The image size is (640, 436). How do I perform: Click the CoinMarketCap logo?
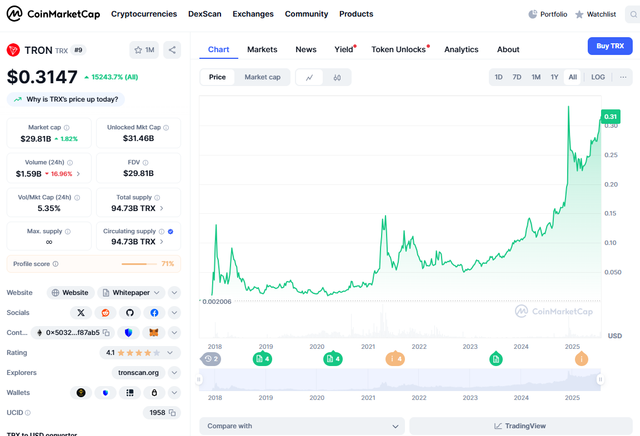click(x=53, y=14)
